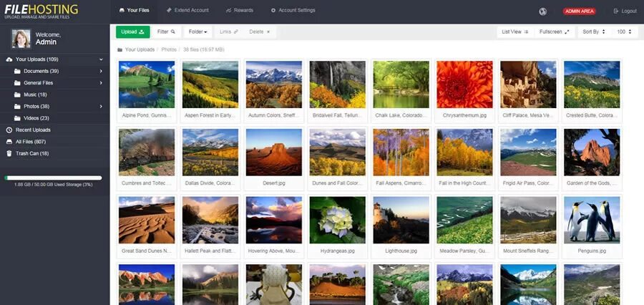Click the FileHosting logo
644x305 pixels.
click(x=41, y=11)
